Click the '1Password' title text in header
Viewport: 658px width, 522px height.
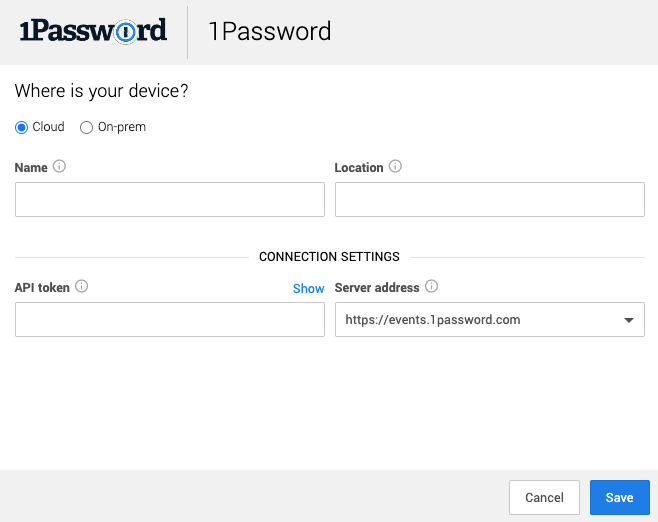[270, 31]
